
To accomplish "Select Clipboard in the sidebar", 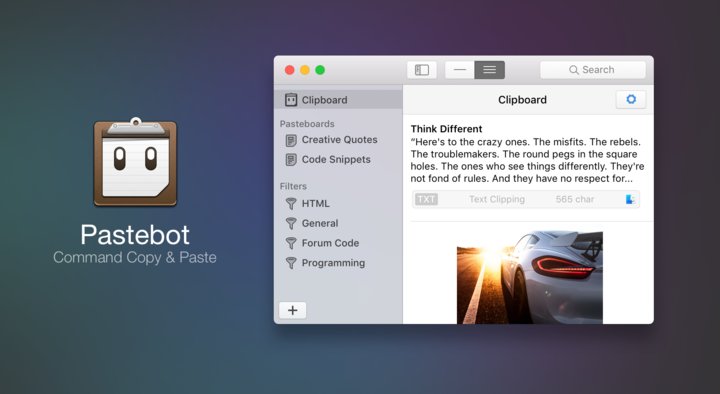I will coord(338,100).
